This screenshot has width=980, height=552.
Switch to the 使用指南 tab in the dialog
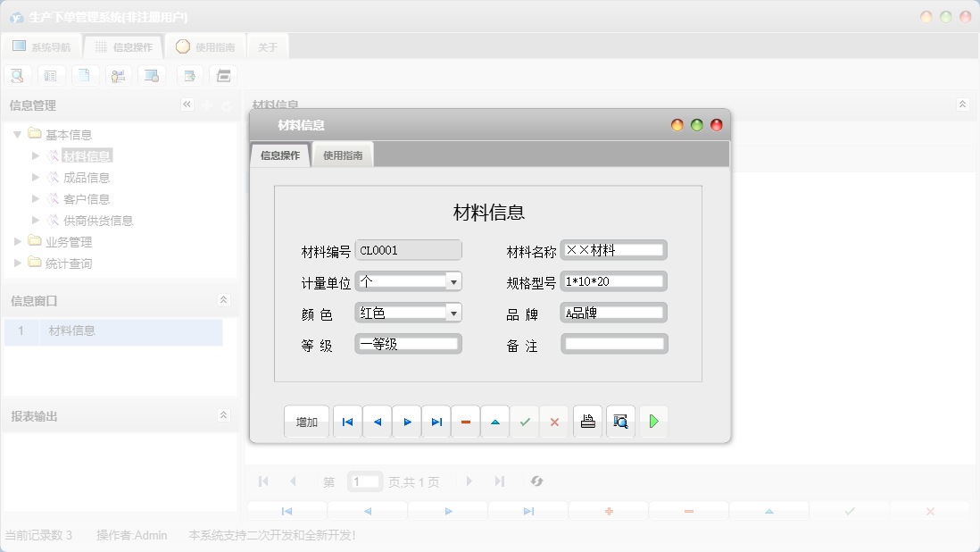point(343,154)
